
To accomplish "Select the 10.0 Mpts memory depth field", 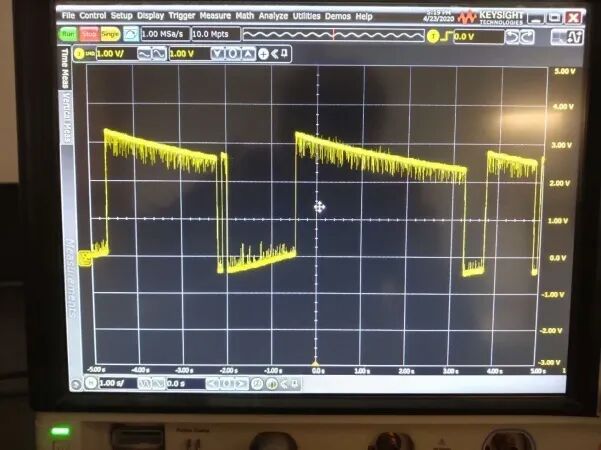I will pos(216,34).
